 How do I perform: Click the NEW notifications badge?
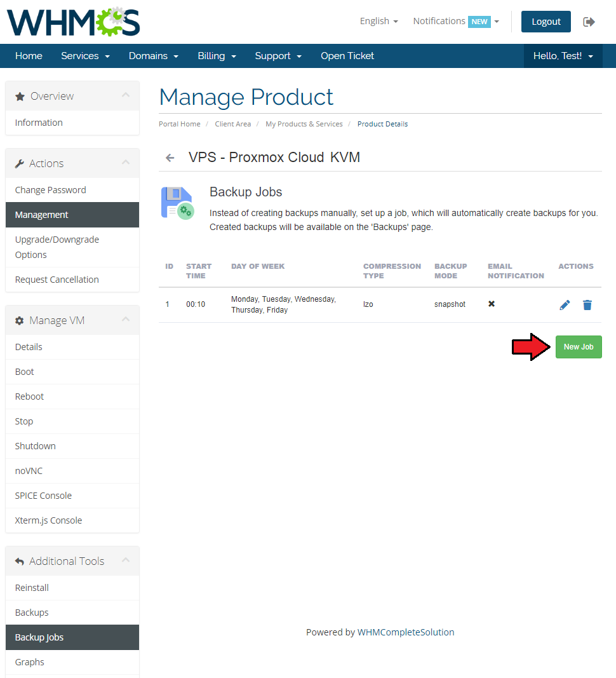(x=479, y=22)
